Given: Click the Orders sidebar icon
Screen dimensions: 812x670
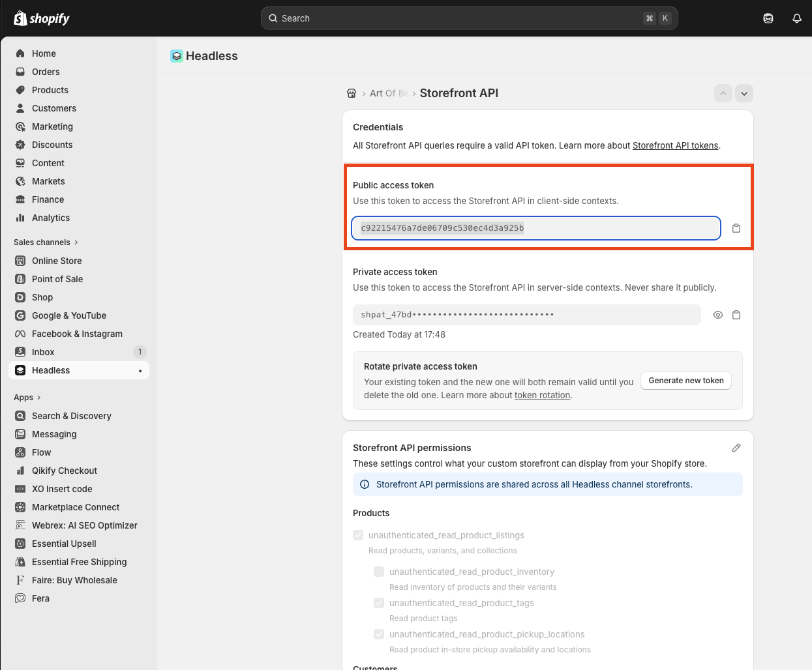Looking at the screenshot, I should (20, 72).
